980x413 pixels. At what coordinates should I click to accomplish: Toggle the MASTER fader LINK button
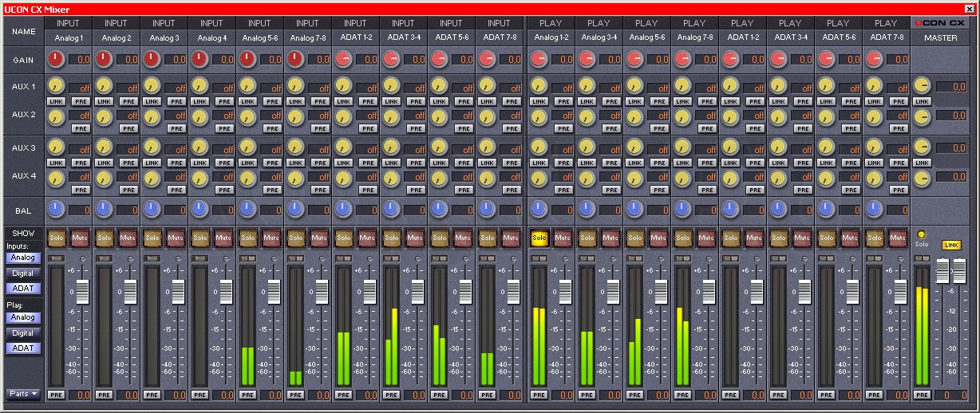coord(951,245)
